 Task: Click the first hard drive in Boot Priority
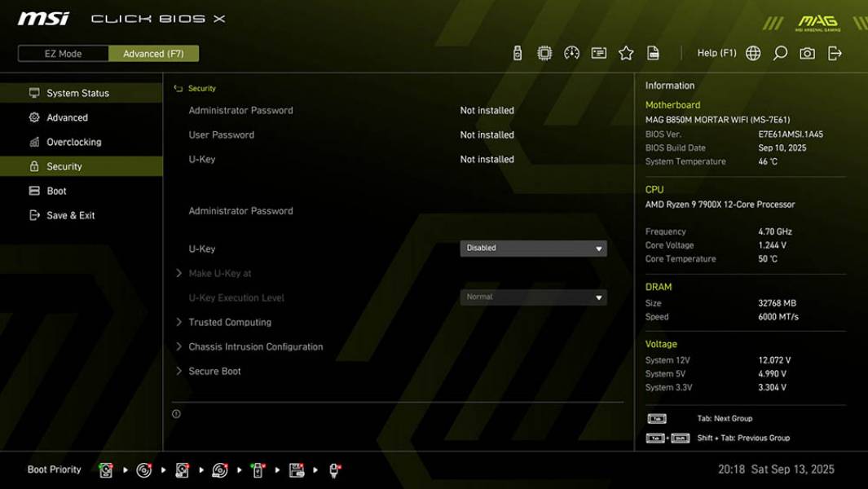(x=105, y=469)
